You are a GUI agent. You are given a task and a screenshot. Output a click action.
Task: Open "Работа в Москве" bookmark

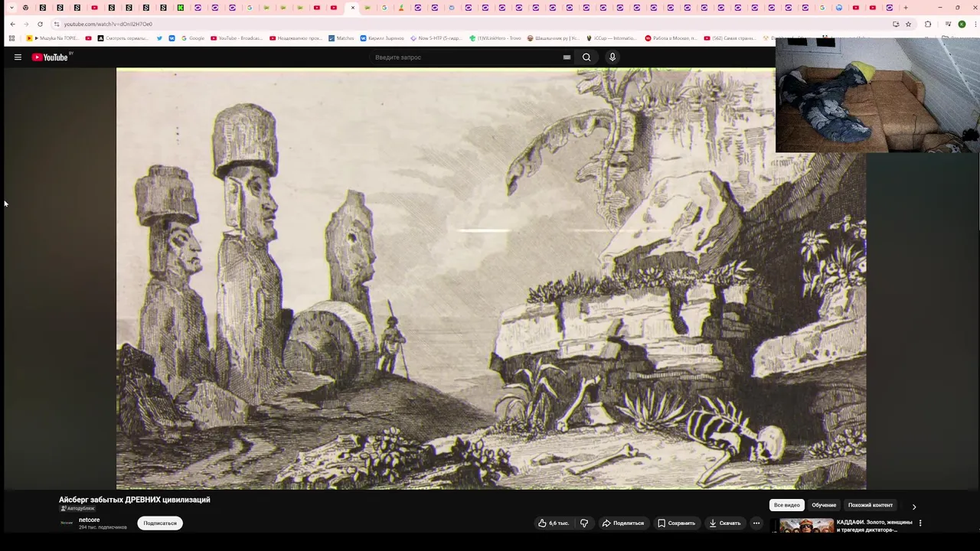[x=671, y=38]
